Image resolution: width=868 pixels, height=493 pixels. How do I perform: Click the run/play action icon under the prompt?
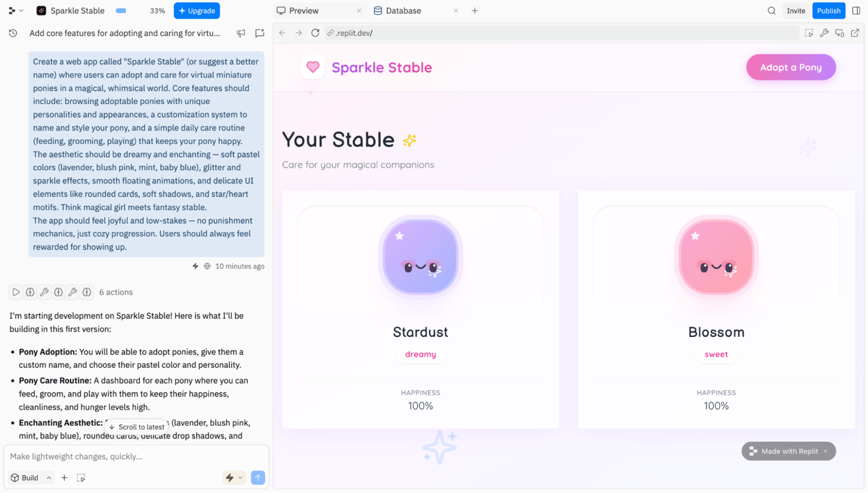16,292
